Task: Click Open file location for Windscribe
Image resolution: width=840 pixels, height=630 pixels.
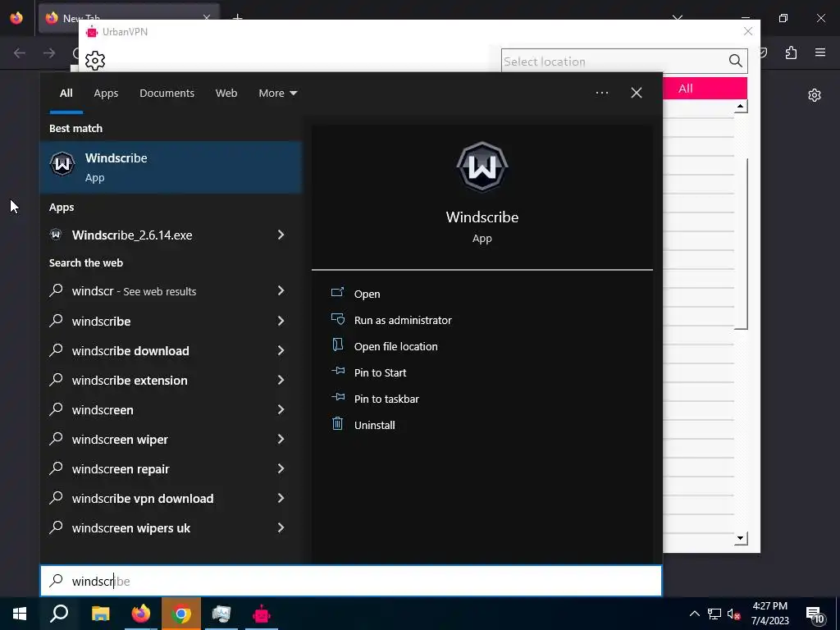Action: coord(396,347)
